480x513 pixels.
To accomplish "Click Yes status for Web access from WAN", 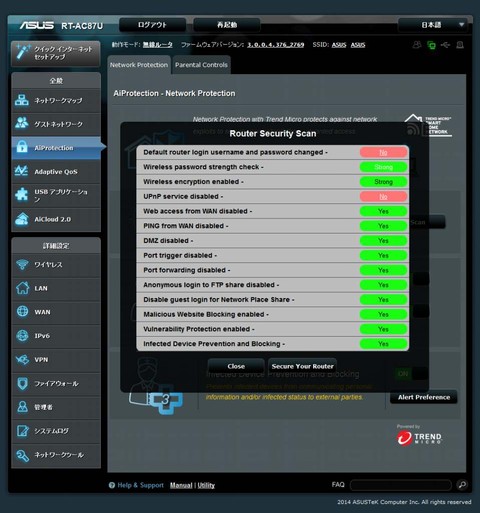I will [383, 211].
